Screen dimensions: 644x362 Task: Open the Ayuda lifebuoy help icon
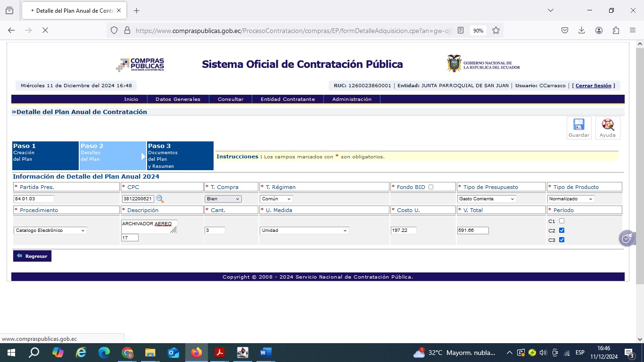click(607, 125)
